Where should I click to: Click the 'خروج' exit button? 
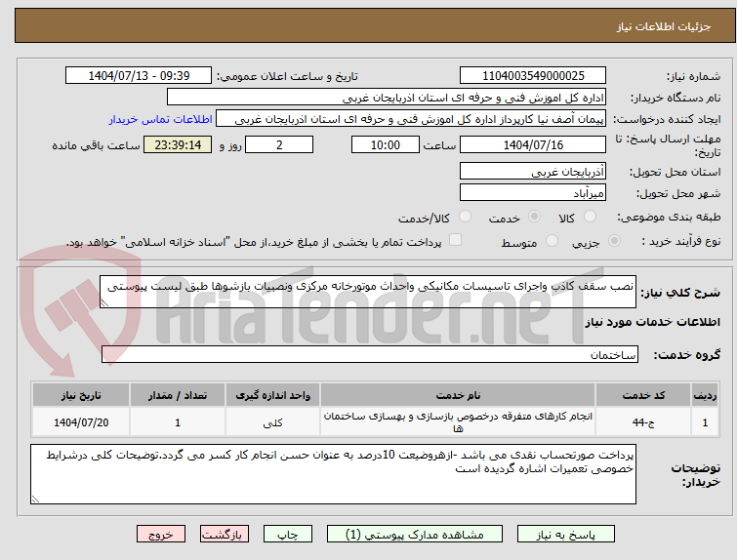pos(161,535)
